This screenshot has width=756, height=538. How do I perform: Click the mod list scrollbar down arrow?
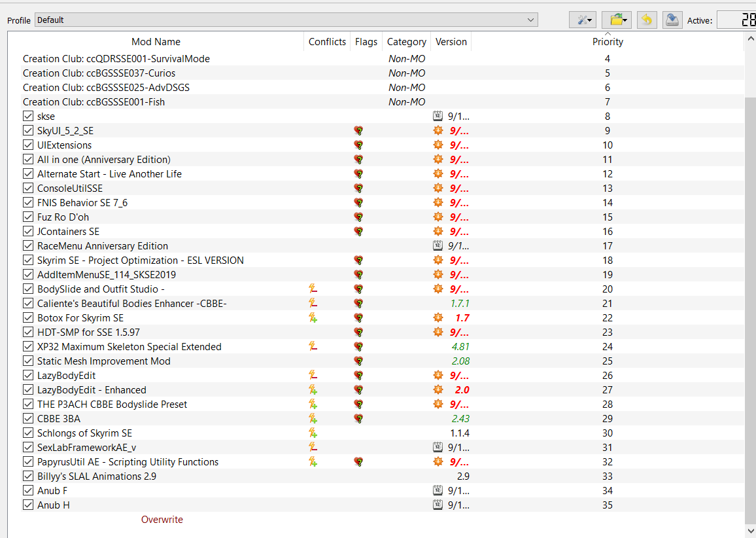point(750,531)
